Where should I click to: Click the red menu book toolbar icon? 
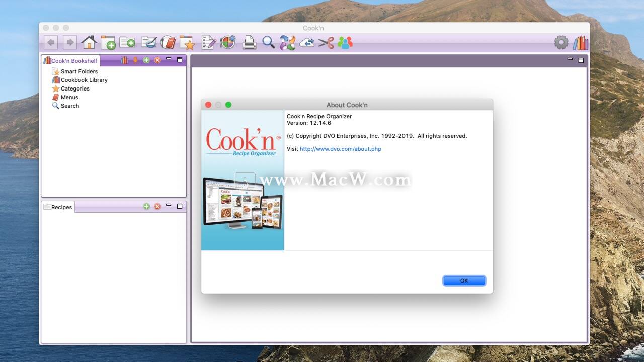pos(168,42)
